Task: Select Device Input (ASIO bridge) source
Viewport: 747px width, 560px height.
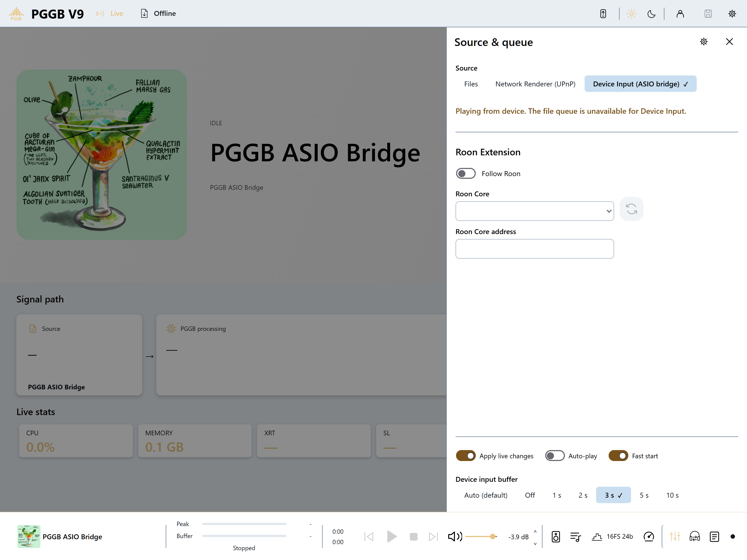Action: point(640,84)
